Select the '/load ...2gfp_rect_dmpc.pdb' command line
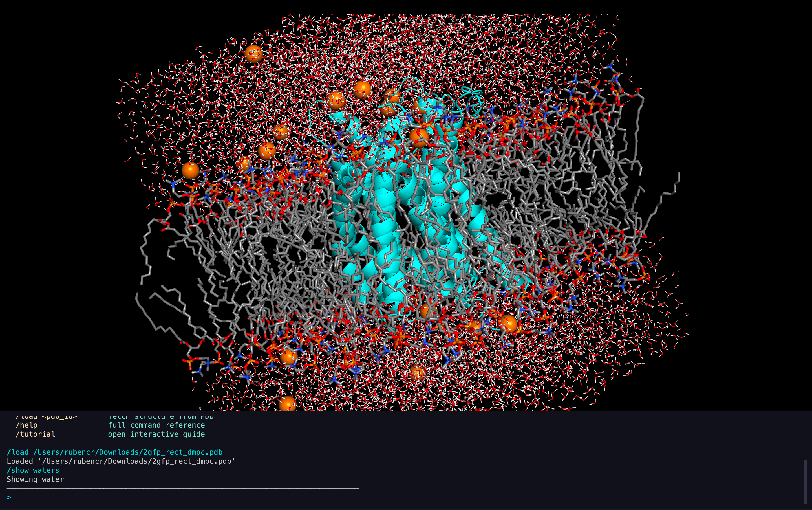Image resolution: width=812 pixels, height=510 pixels. [x=114, y=452]
